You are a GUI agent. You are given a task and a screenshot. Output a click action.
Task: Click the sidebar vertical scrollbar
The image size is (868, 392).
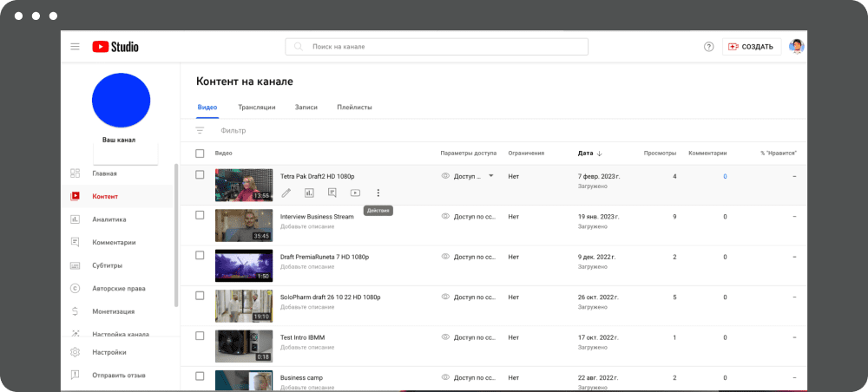pyautogui.click(x=176, y=235)
